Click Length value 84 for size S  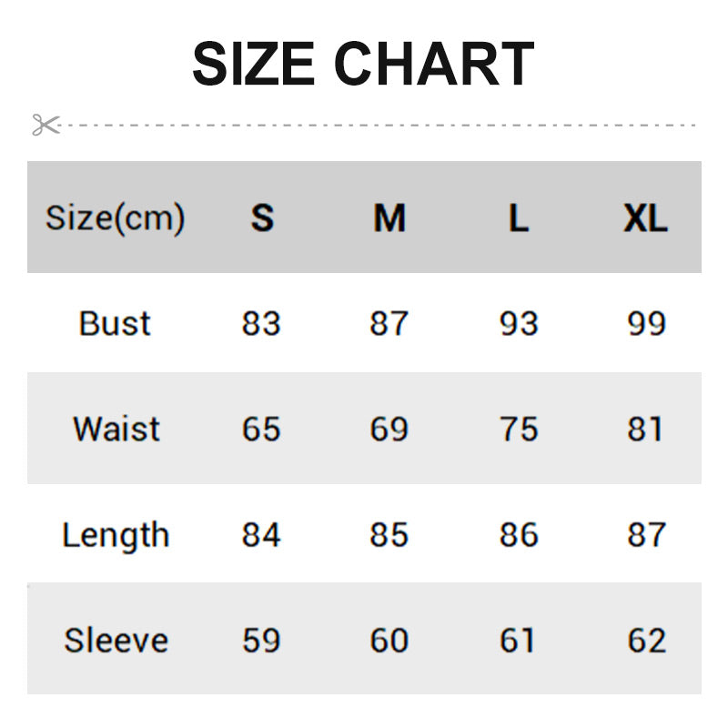coord(261,535)
